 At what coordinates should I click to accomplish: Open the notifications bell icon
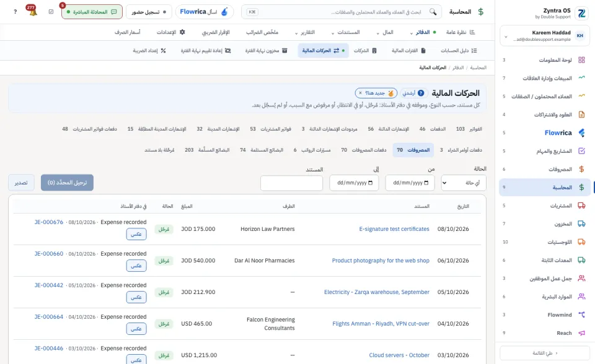(x=33, y=11)
